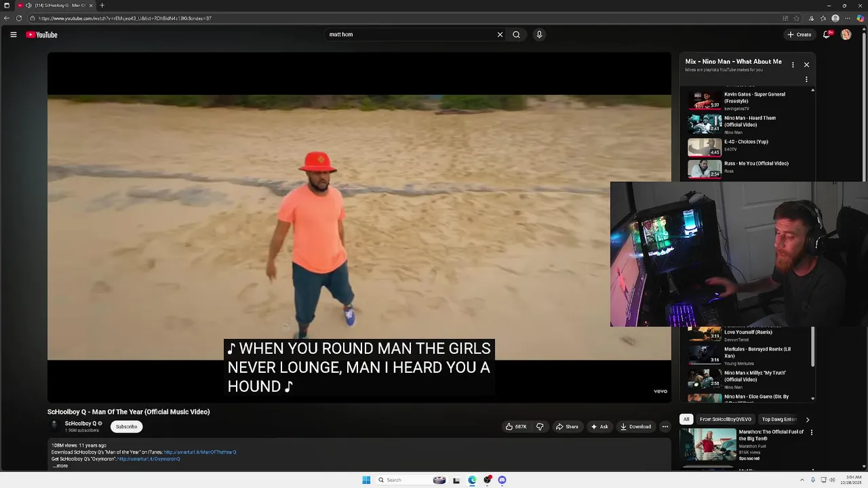Open ScHoolboy Q channel name link
Screen dimensions: 868x488
[x=81, y=424]
